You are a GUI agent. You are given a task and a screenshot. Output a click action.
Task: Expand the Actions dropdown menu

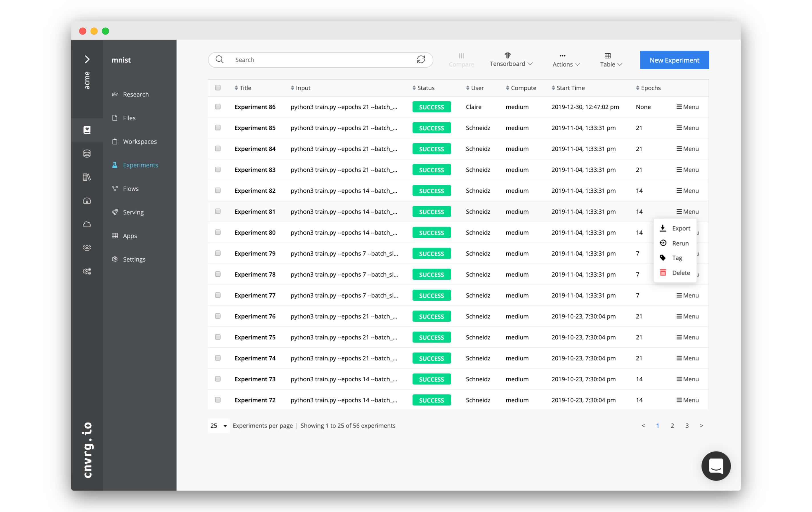point(563,59)
